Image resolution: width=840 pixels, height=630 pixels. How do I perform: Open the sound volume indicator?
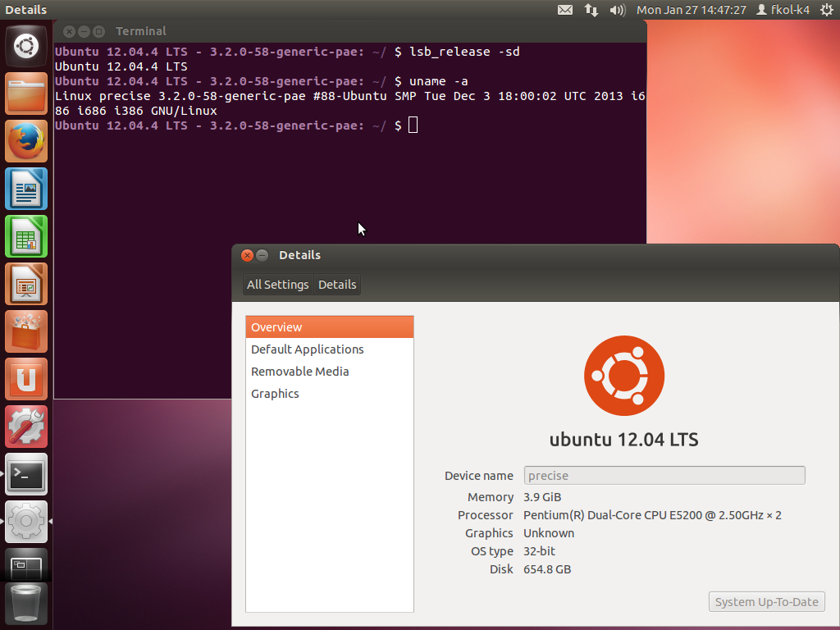(x=618, y=10)
